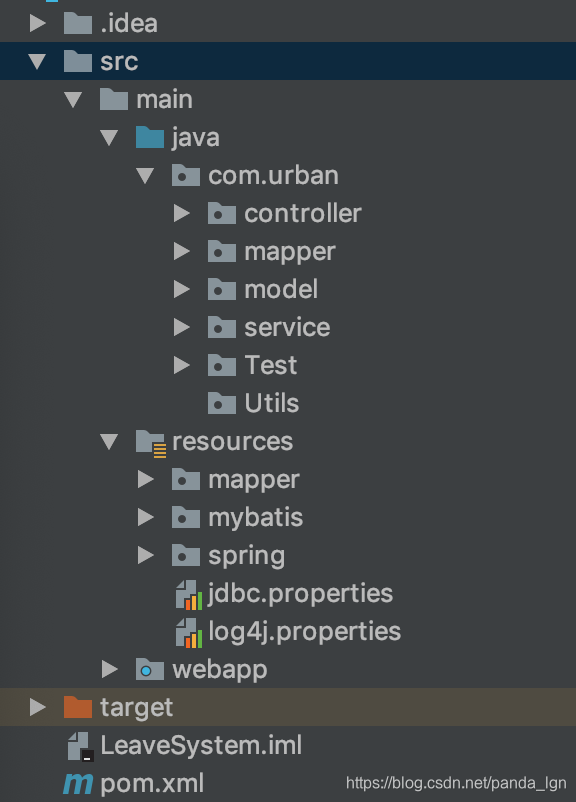Click the Test package icon
This screenshot has width=576, height=802.
pos(222,365)
